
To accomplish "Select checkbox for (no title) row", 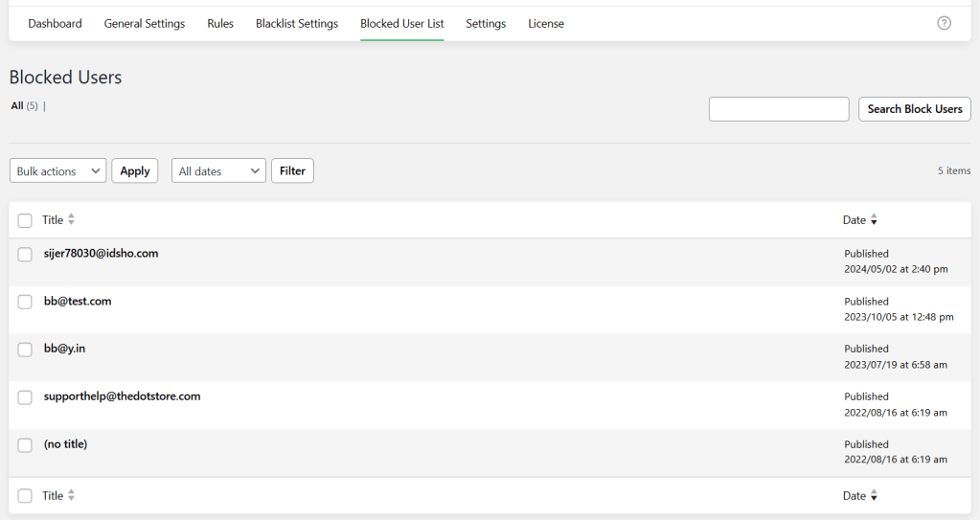I will (25, 445).
